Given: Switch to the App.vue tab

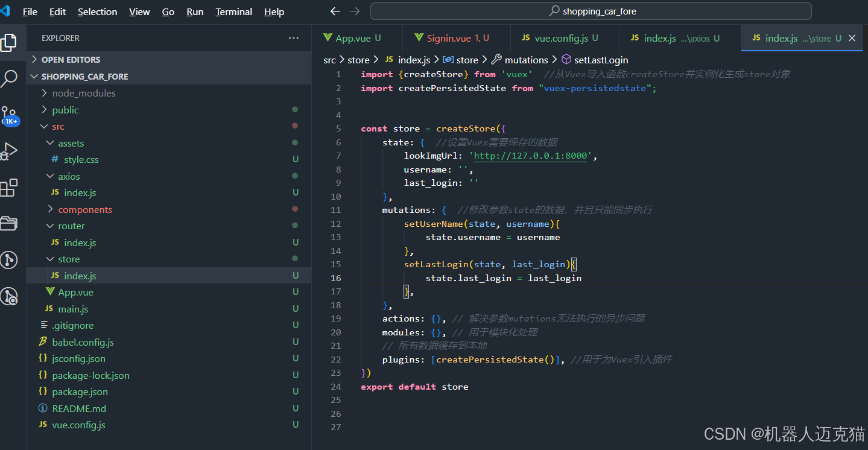Looking at the screenshot, I should tap(357, 38).
